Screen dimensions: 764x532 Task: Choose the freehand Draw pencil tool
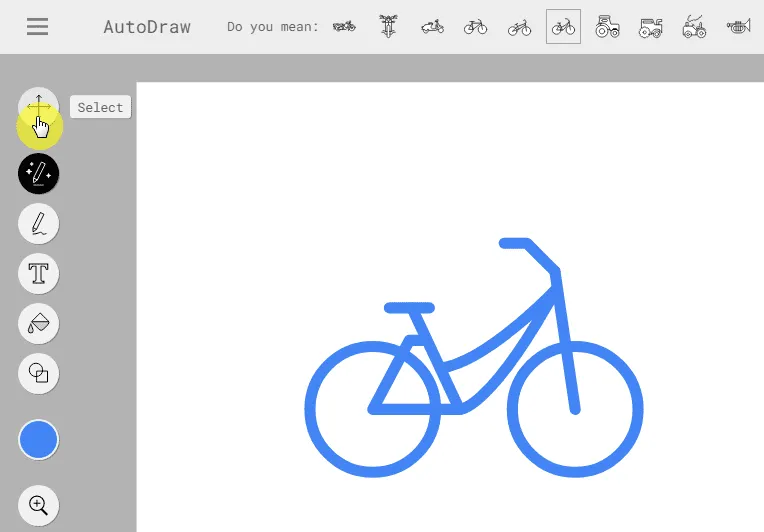click(x=38, y=224)
